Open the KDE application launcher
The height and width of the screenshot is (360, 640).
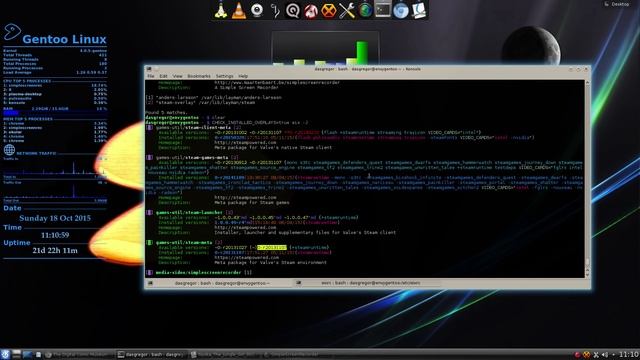(x=5, y=354)
